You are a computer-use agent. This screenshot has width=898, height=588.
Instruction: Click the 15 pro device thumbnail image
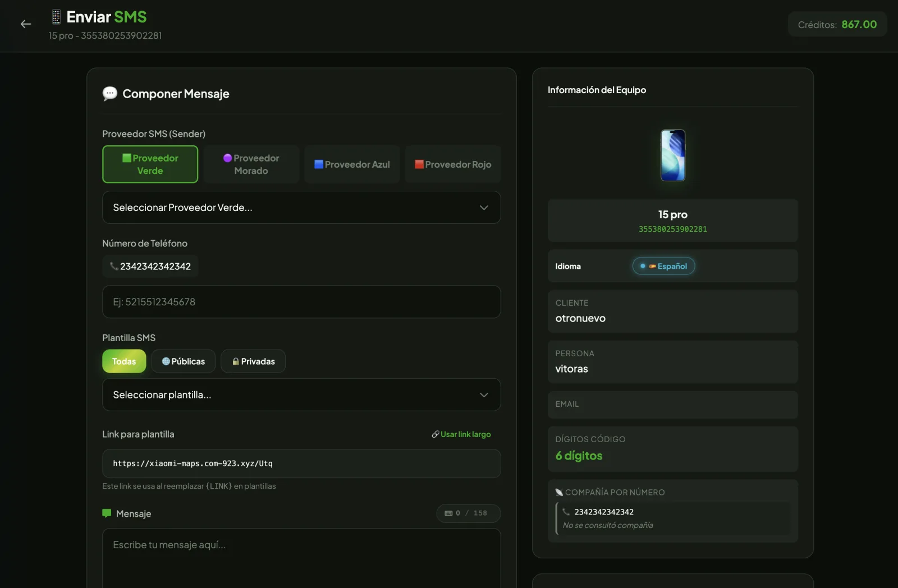click(673, 155)
